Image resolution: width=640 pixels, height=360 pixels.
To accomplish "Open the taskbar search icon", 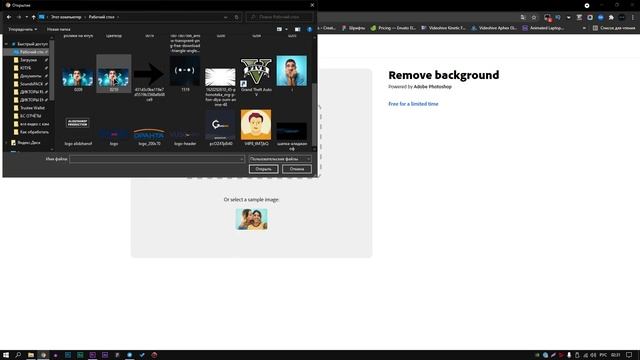I will point(18,355).
